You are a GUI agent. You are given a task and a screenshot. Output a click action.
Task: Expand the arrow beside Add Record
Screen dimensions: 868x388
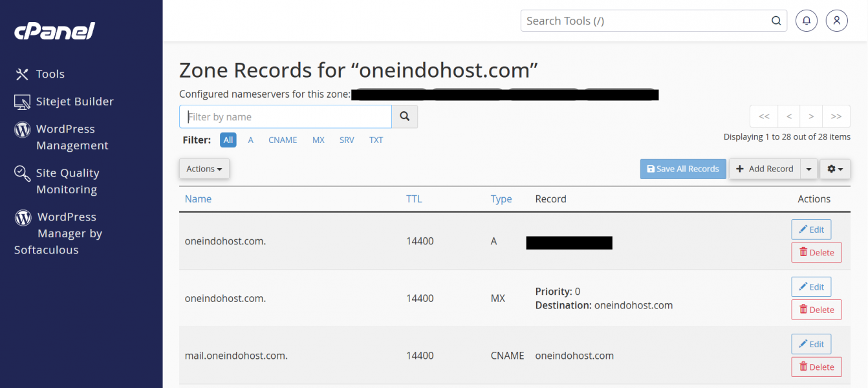808,169
